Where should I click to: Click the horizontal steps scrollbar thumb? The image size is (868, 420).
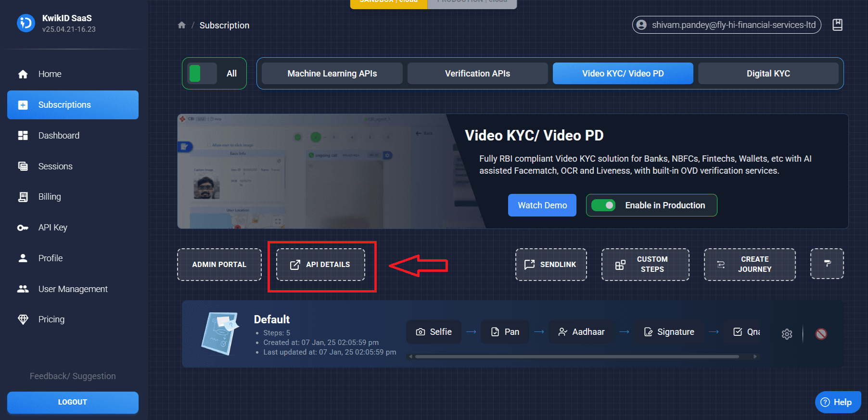[x=577, y=356]
